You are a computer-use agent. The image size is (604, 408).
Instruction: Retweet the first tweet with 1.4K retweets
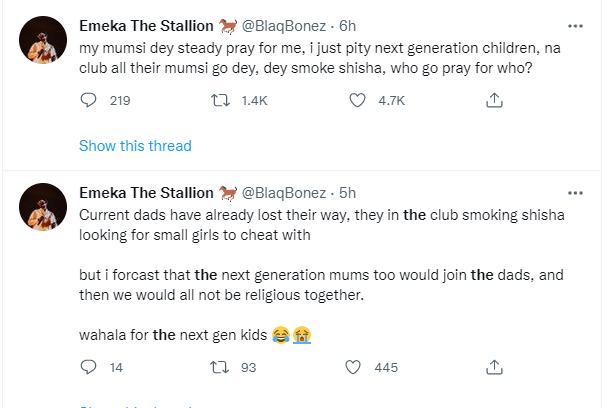pyautogui.click(x=223, y=100)
